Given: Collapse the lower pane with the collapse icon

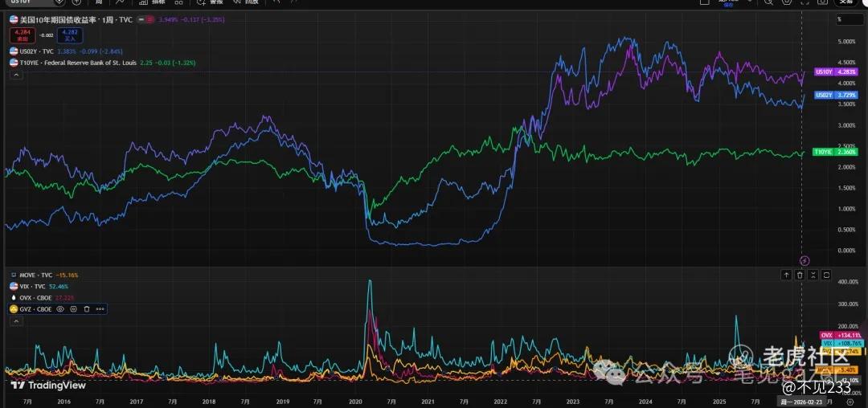Looking at the screenshot, I should (x=813, y=274).
